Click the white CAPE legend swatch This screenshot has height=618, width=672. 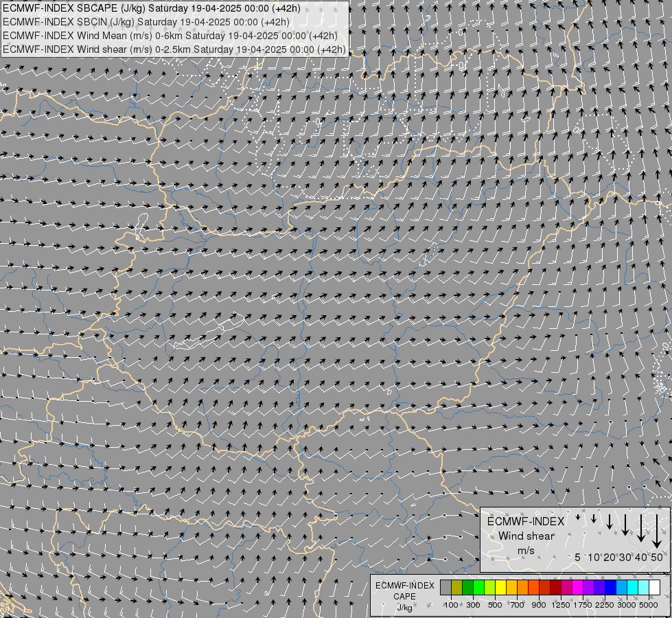(655, 587)
